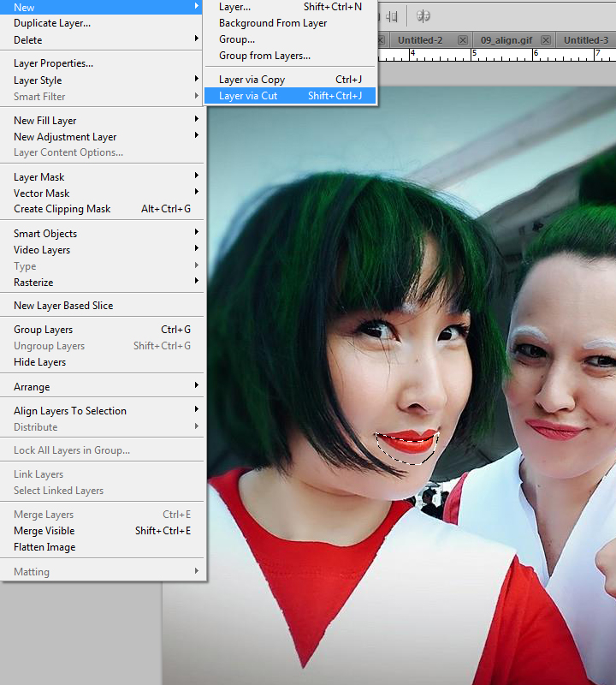The height and width of the screenshot is (685, 616).
Task: Choose Create Clipping Mask
Action: 101,209
